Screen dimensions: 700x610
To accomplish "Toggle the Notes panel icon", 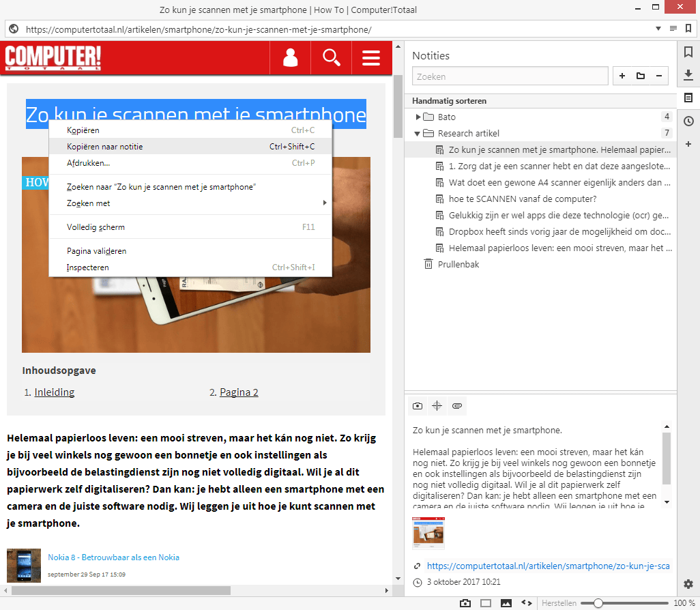I will [688, 98].
